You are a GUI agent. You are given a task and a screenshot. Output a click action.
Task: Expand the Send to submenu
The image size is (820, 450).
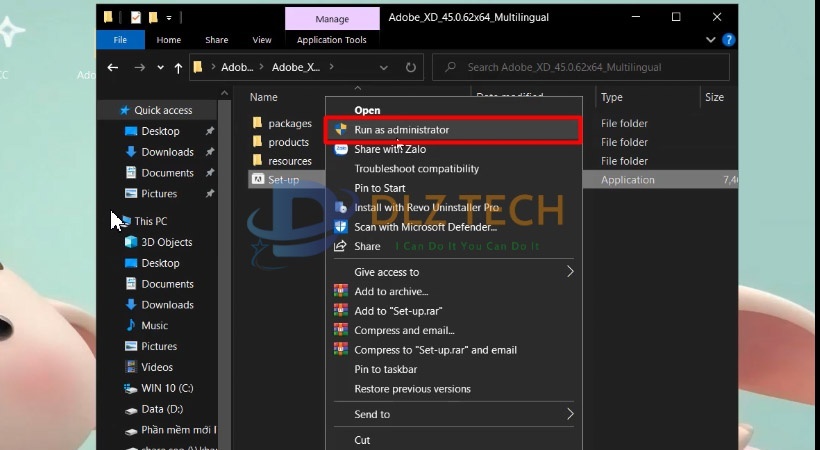click(454, 414)
